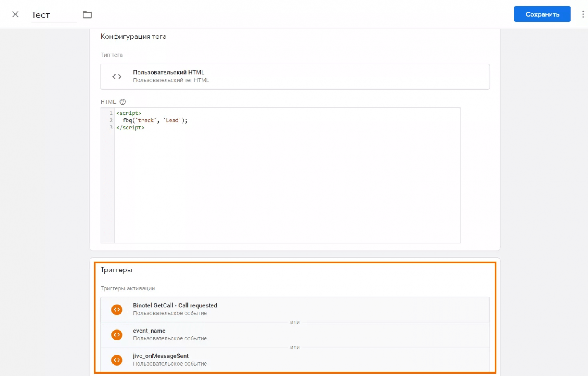Click the Триггеры активации label

[x=128, y=288]
